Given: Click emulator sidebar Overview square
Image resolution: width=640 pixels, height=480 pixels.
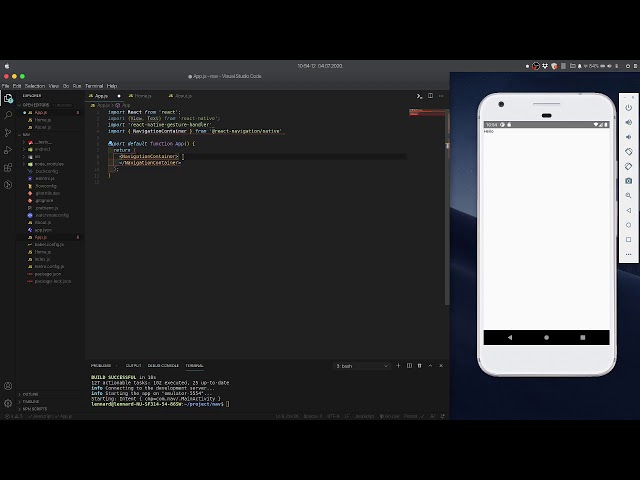Looking at the screenshot, I should point(629,240).
